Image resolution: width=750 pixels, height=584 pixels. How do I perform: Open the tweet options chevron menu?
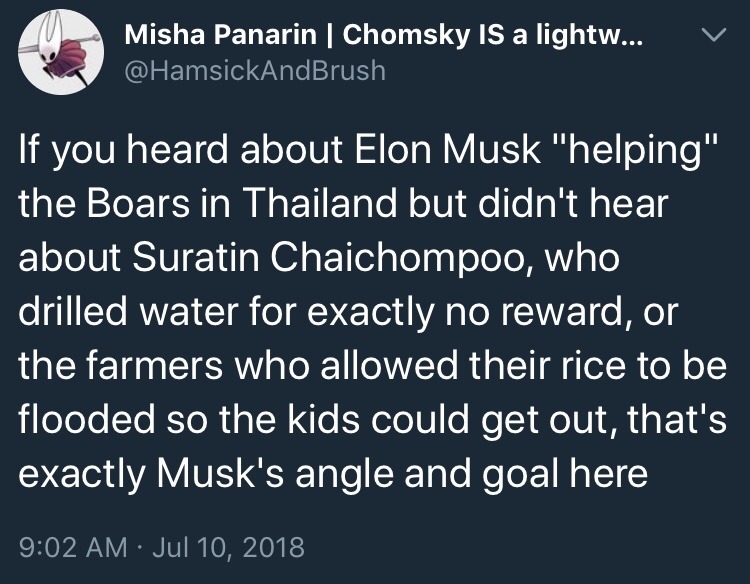click(709, 38)
